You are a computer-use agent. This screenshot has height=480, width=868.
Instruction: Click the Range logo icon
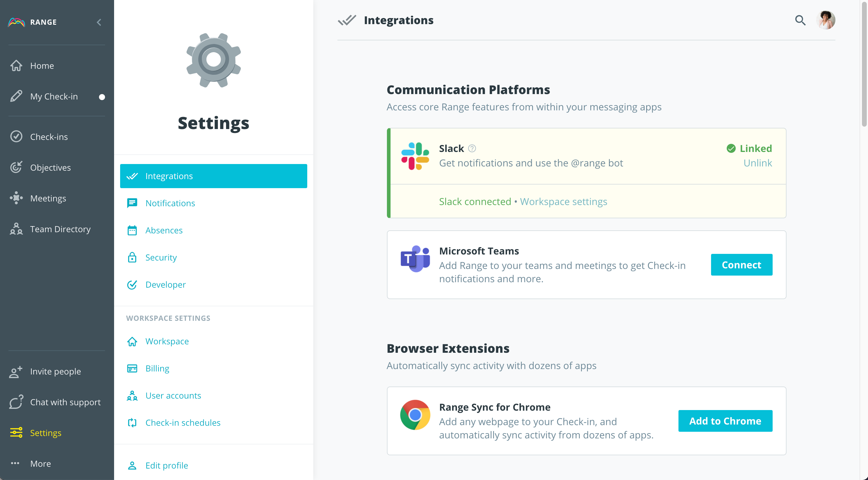16,22
